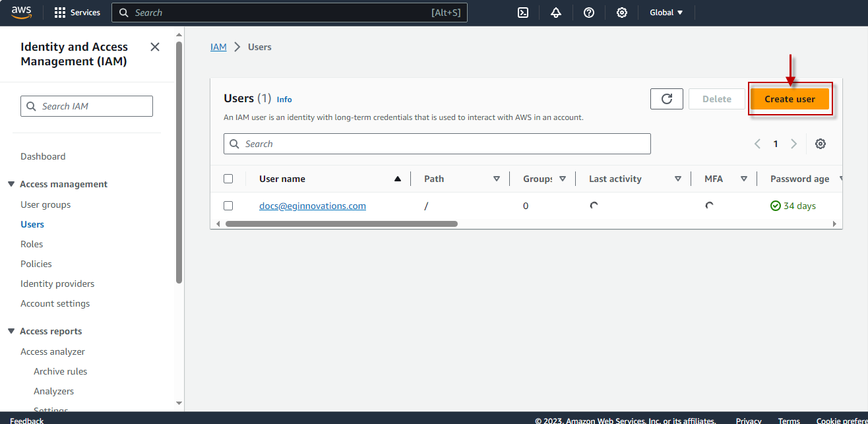
Task: Open Users in the sidebar
Action: coord(32,224)
